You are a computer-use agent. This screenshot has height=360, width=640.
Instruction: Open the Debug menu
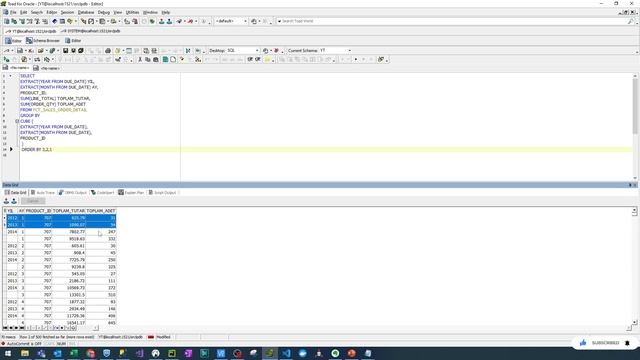[x=104, y=12]
